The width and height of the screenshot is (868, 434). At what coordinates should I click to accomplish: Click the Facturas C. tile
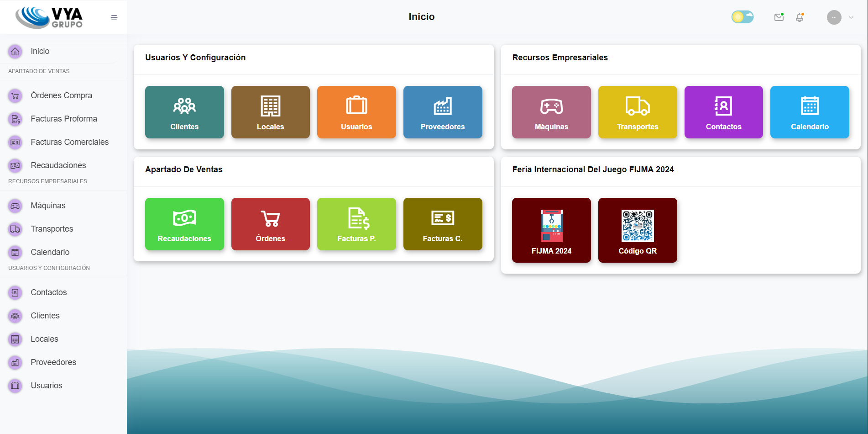tap(442, 224)
